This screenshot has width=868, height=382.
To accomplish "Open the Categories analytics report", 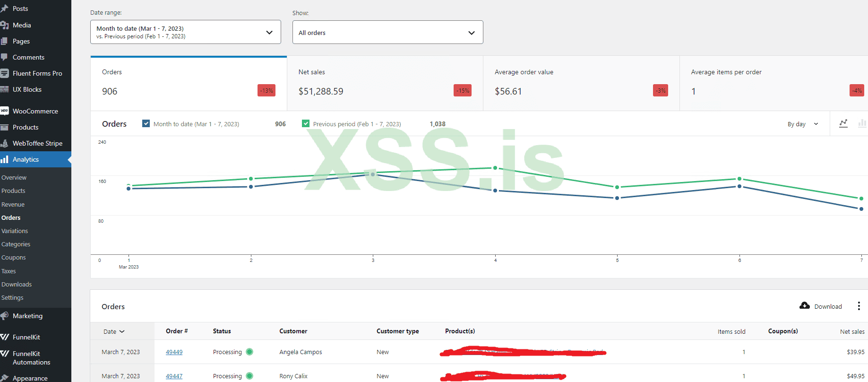I will (x=16, y=244).
